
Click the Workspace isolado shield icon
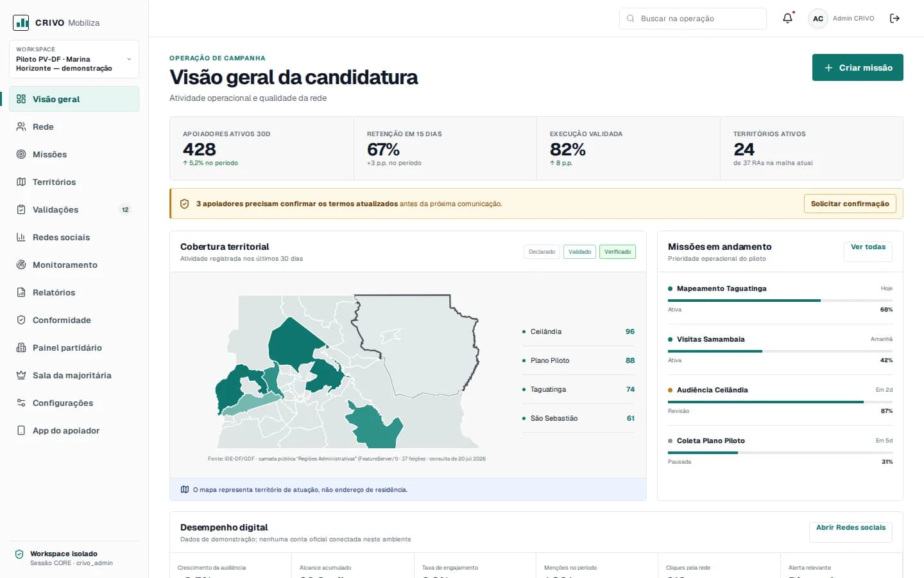click(19, 554)
